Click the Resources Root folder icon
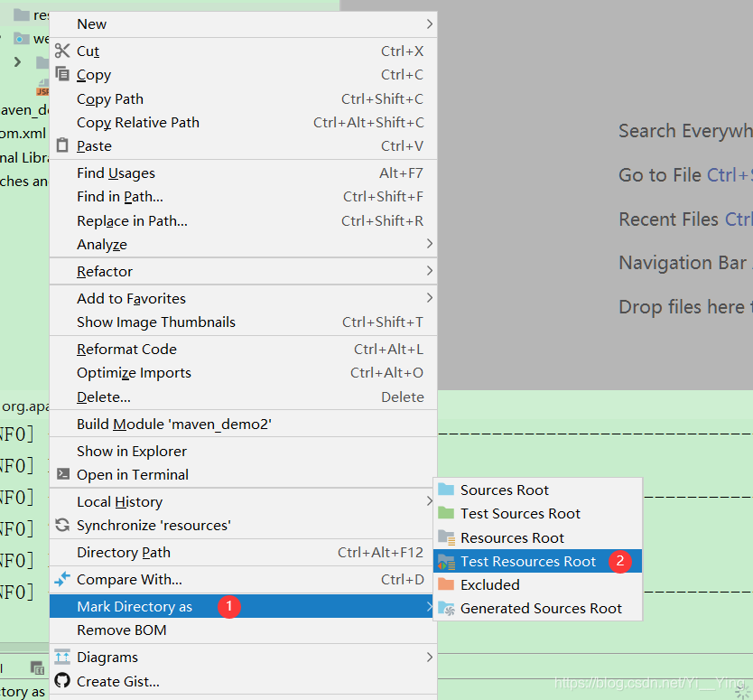753x700 pixels. (x=447, y=537)
